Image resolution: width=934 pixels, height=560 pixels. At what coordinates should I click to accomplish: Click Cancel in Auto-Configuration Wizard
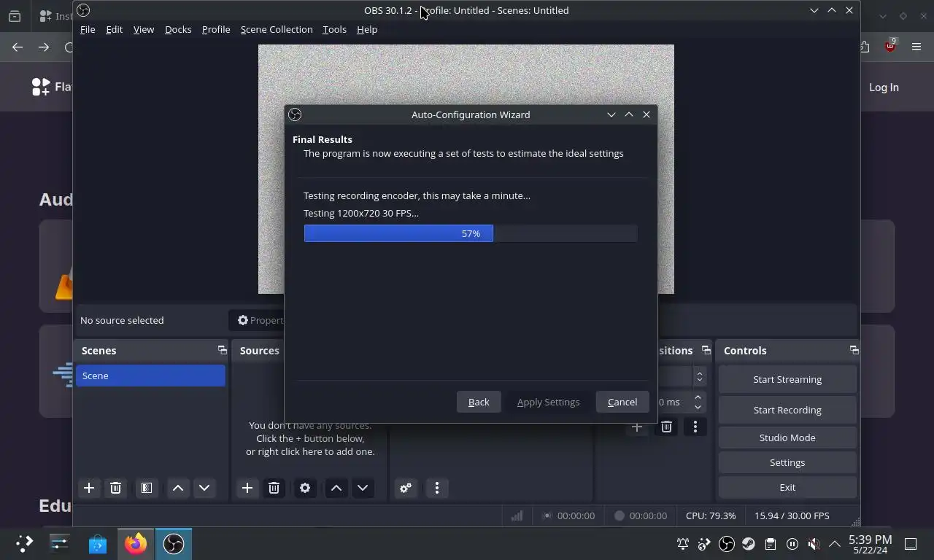(x=622, y=402)
